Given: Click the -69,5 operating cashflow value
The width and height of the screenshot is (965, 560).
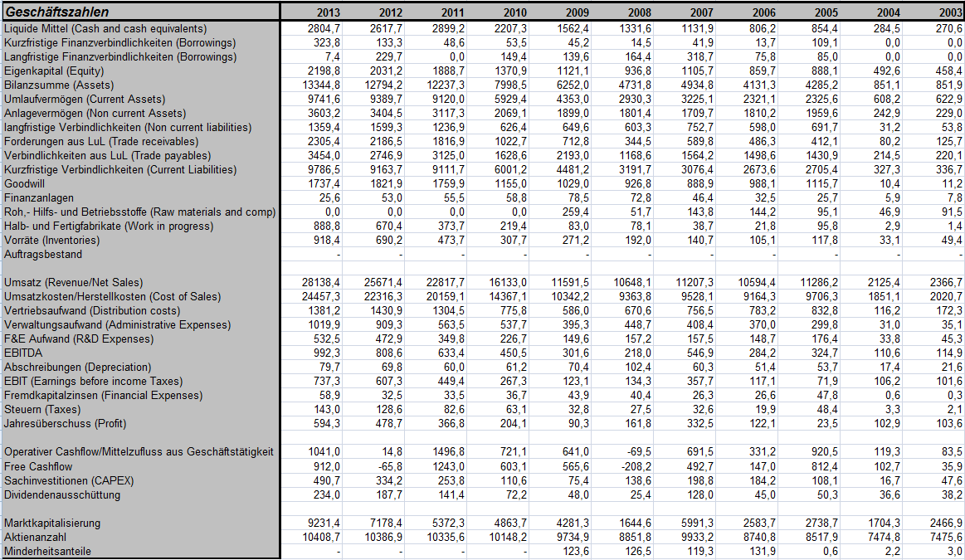Looking at the screenshot, I should pyautogui.click(x=639, y=452).
